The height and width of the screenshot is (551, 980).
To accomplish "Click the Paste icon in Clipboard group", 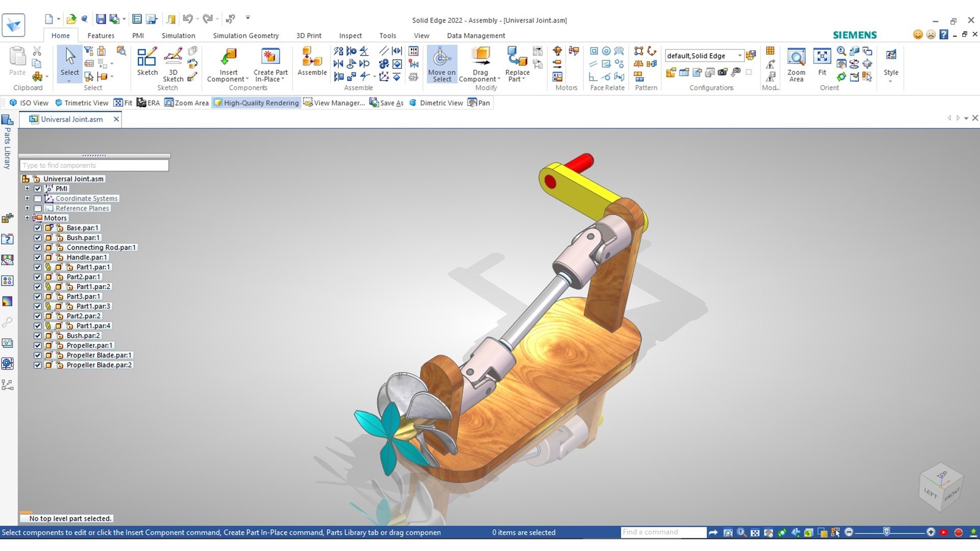I will pos(17,61).
